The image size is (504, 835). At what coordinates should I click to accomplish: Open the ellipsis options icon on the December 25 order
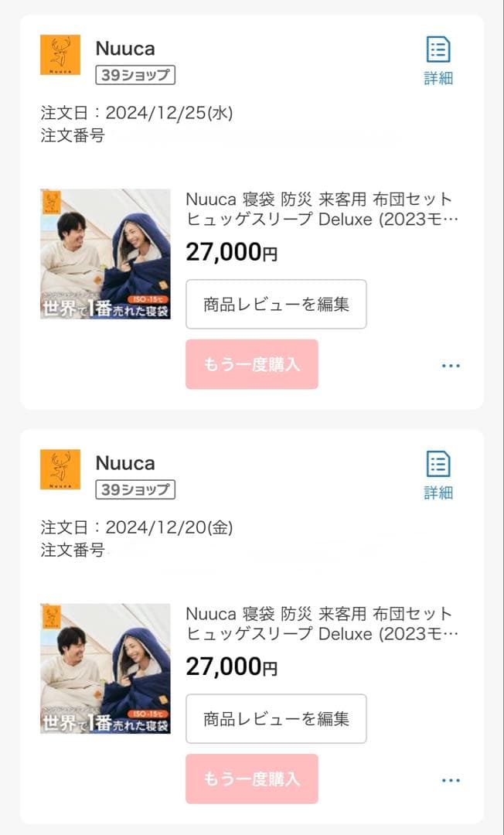[x=451, y=365]
